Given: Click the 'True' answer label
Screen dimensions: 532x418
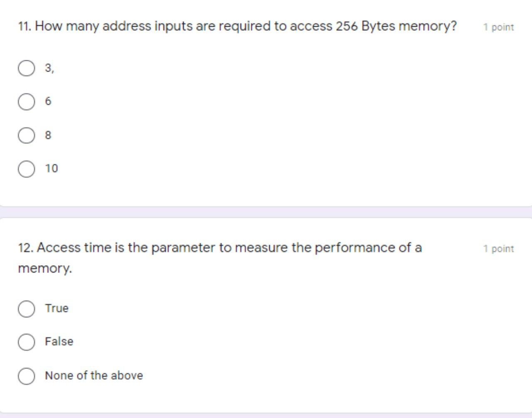Looking at the screenshot, I should tap(57, 308).
